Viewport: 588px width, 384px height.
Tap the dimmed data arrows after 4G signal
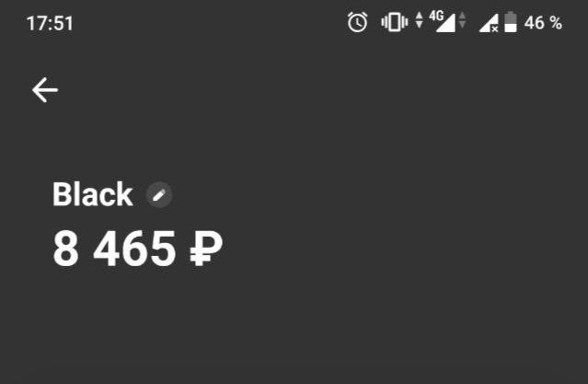coord(462,20)
